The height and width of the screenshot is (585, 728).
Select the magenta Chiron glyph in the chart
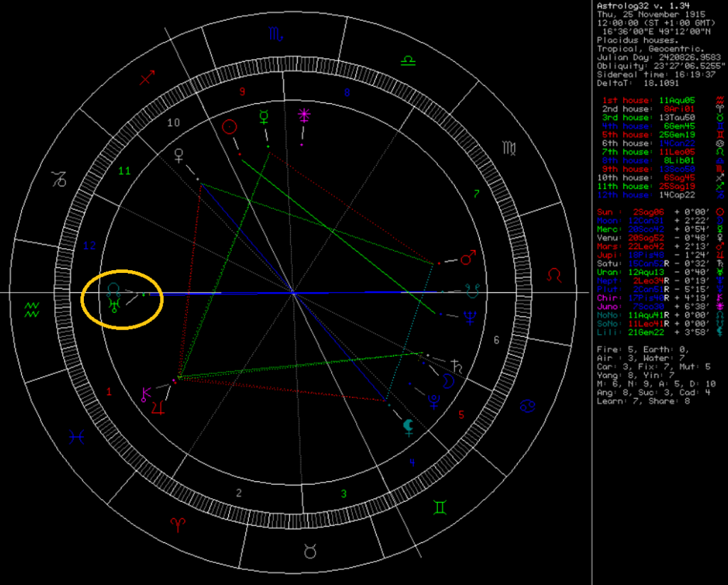(145, 394)
